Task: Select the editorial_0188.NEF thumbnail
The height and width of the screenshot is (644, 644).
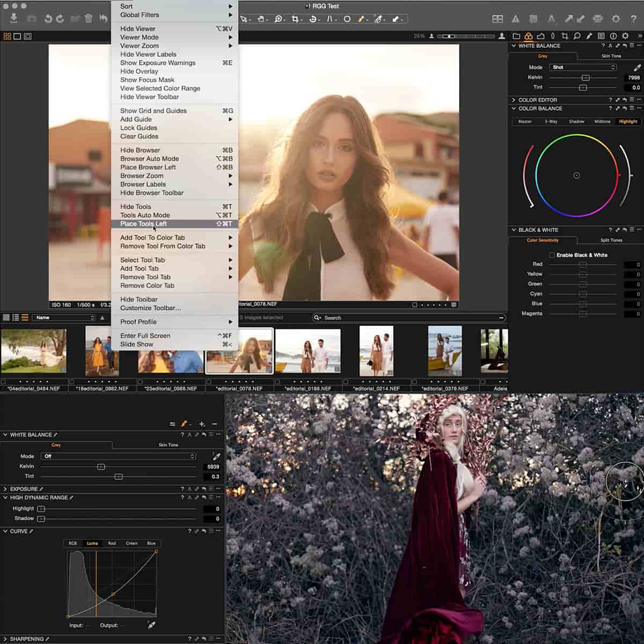Action: [x=308, y=352]
